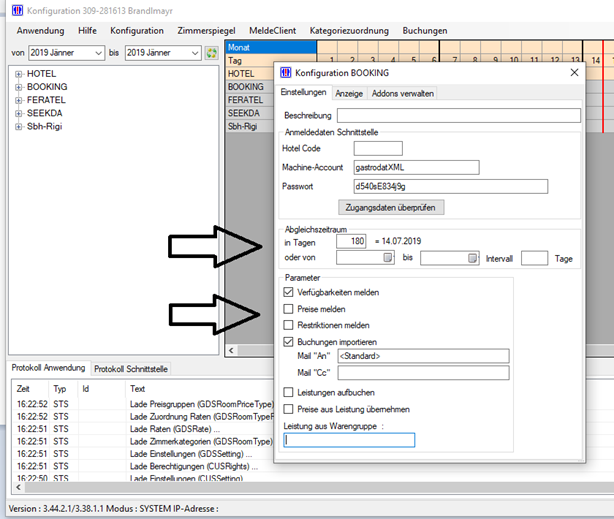Click the Monat header cell

(x=271, y=47)
